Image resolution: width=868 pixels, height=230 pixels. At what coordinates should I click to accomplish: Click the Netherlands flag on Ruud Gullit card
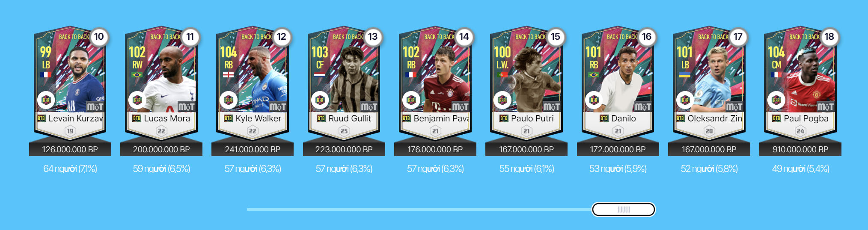[x=320, y=75]
